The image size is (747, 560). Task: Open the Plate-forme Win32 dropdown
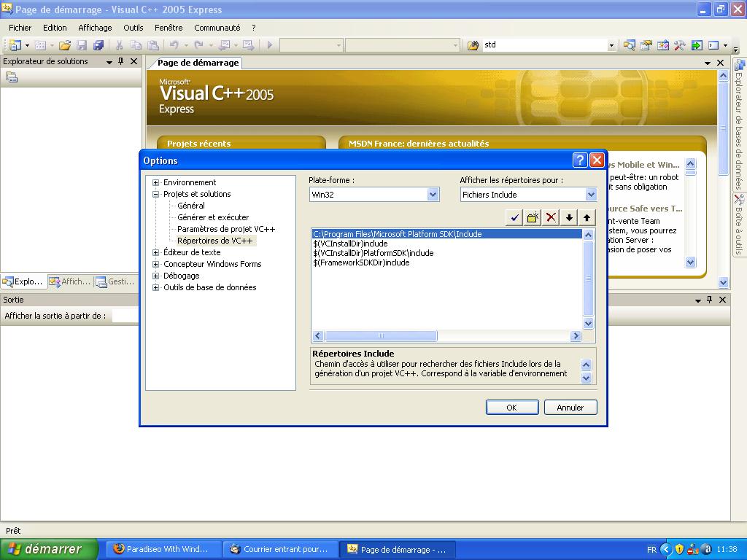(x=433, y=195)
